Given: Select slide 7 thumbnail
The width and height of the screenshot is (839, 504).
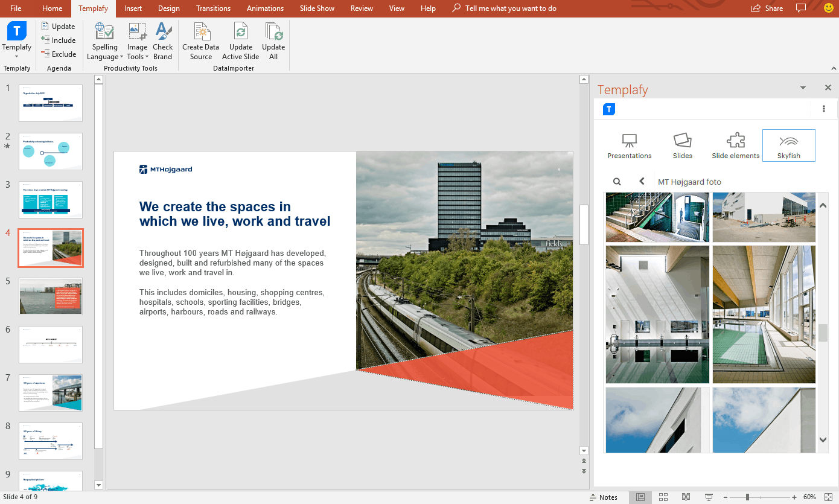Looking at the screenshot, I should tap(51, 393).
